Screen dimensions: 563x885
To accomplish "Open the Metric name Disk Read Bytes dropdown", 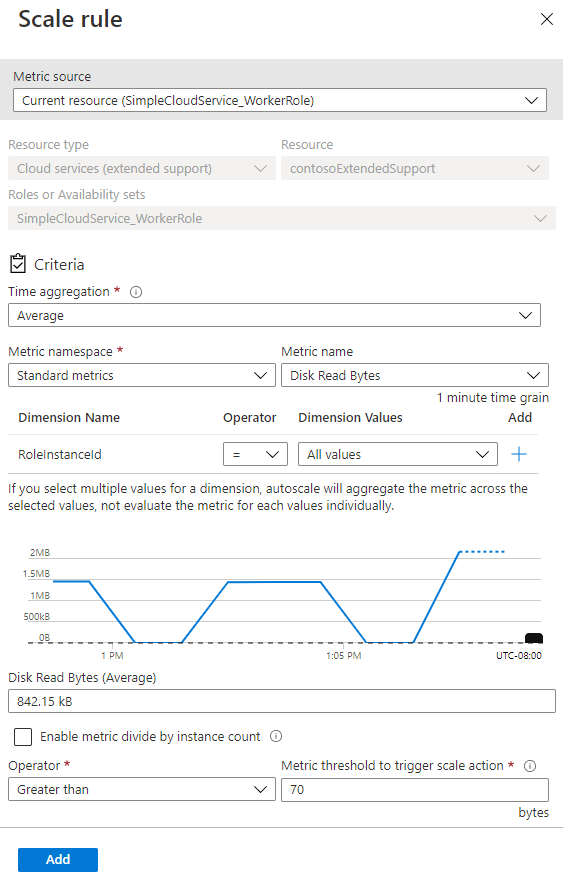I will [x=415, y=375].
